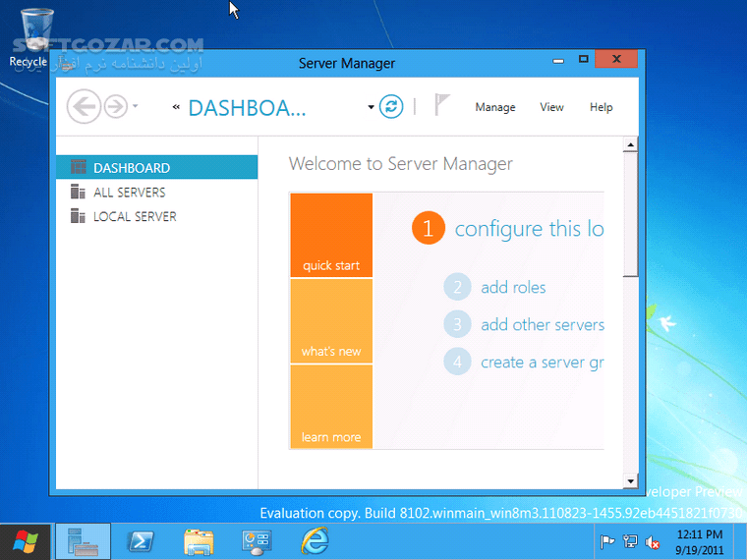
Task: Open the add other servers link
Action: 543,325
